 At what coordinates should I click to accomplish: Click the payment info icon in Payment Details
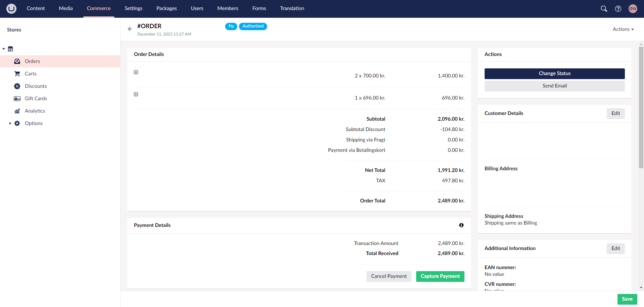461,225
